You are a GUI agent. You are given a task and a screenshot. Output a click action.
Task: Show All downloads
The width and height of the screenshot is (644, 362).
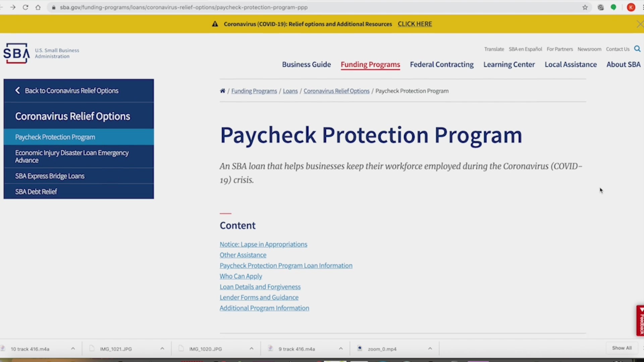point(622,348)
